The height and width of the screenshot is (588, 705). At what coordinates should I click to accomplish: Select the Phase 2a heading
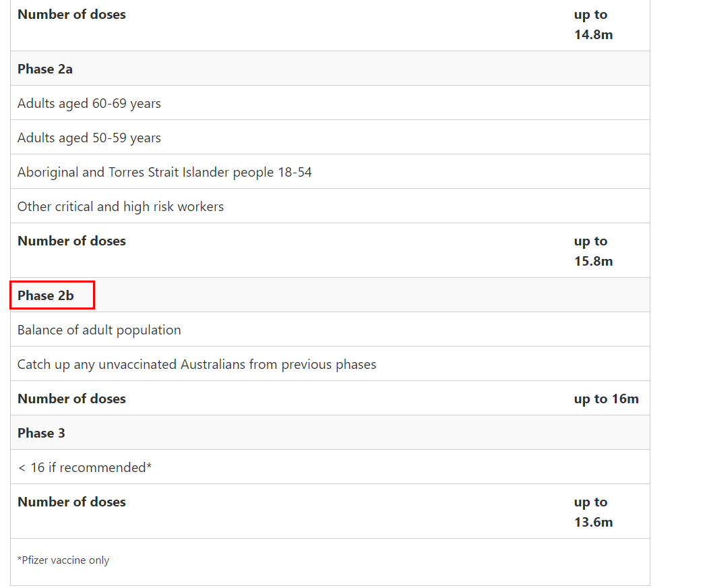(45, 69)
